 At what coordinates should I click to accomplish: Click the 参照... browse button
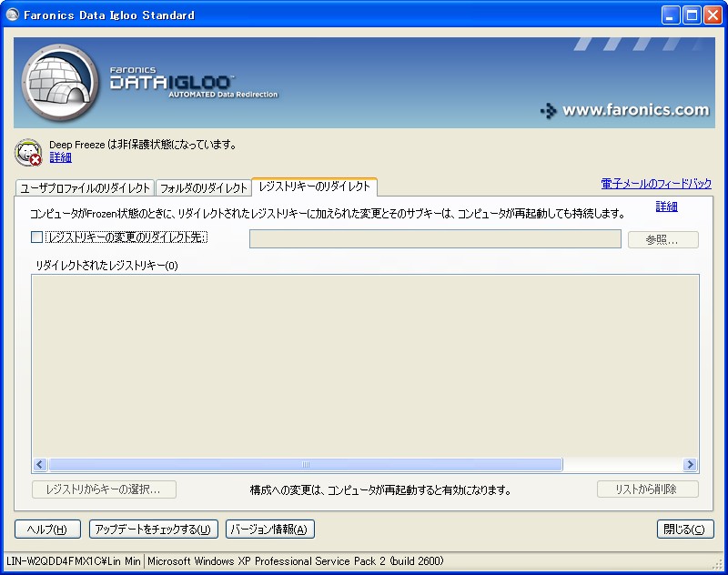click(663, 239)
